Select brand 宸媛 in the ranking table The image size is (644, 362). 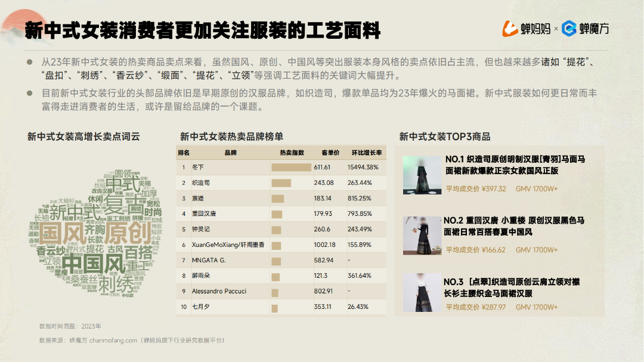pos(198,199)
